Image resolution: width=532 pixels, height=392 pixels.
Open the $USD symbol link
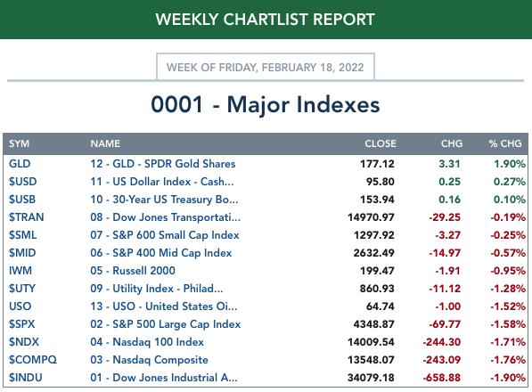(x=23, y=182)
